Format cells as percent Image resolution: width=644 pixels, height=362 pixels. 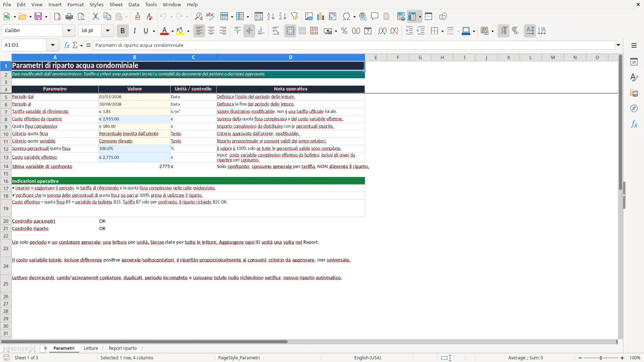[345, 31]
